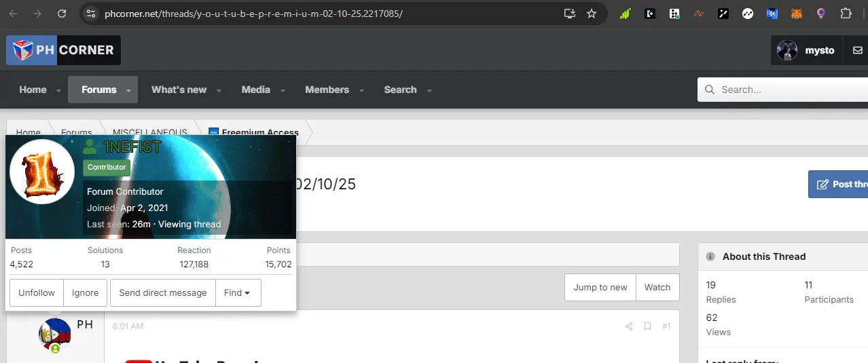Bookmark post #1 with bookmark icon

point(647,326)
